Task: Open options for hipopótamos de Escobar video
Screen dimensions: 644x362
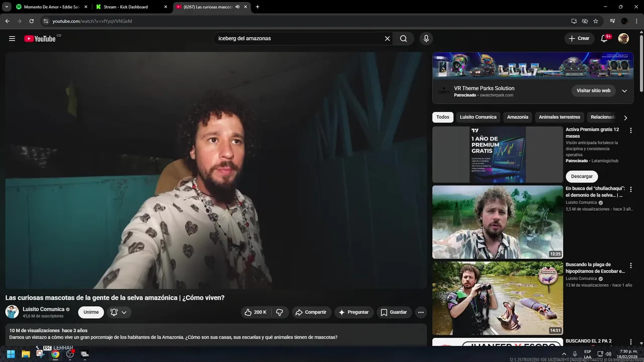Action: 631,265
